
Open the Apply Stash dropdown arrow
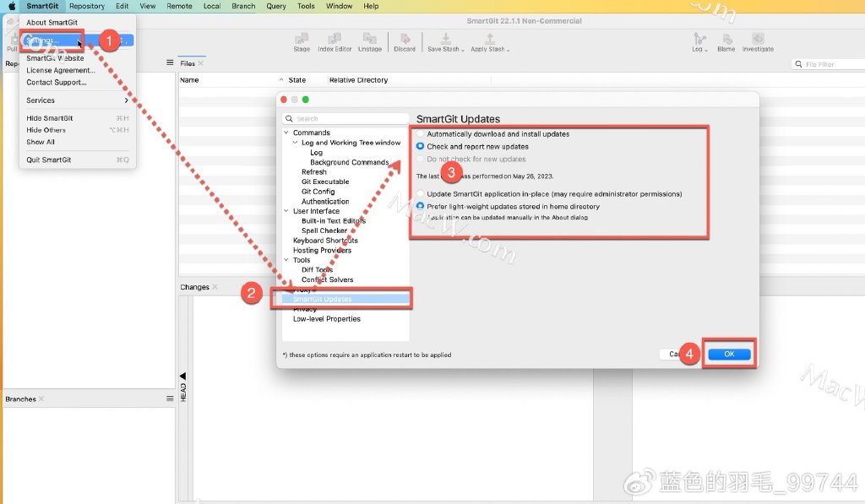tap(508, 50)
